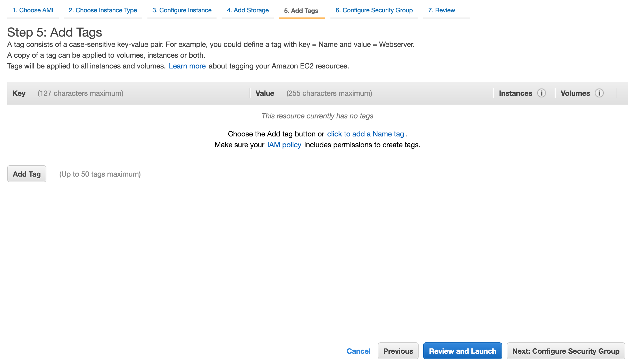Open the Review tab
This screenshot has height=364, width=631.
[x=442, y=10]
